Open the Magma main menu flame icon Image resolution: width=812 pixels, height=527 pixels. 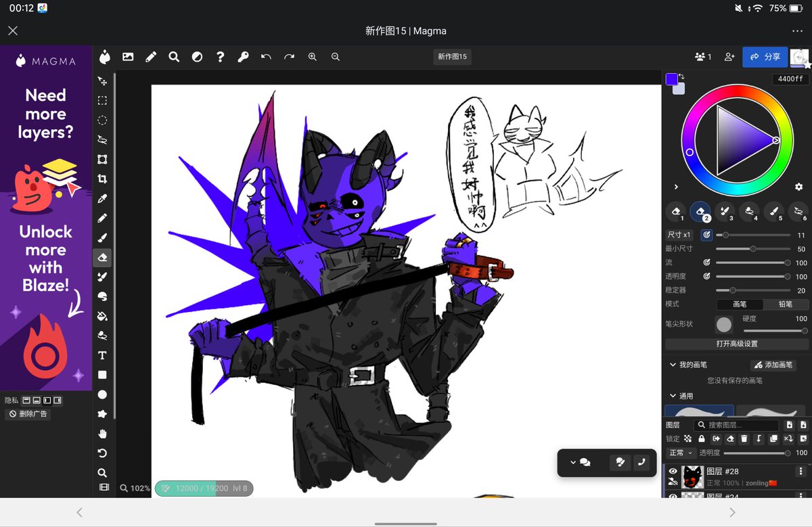(105, 57)
